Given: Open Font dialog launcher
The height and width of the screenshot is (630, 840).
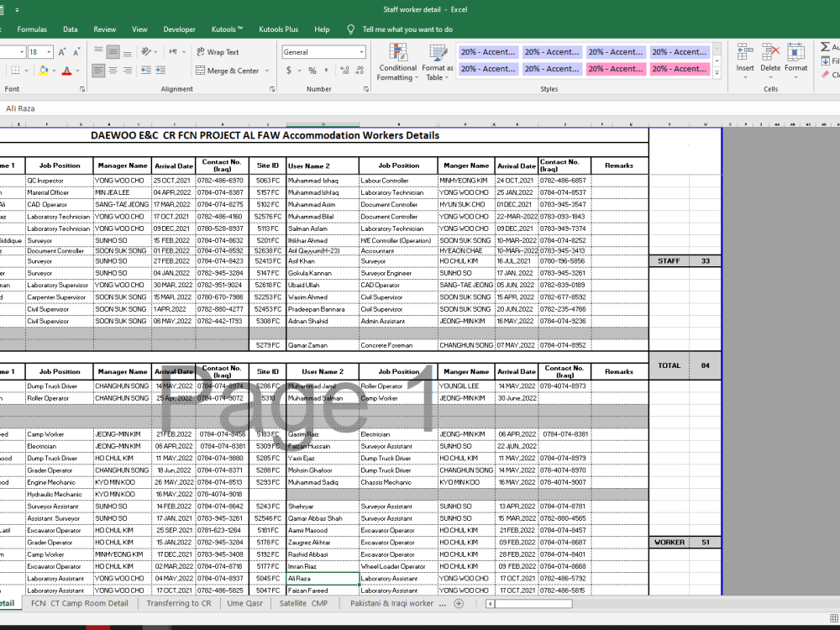Looking at the screenshot, I should pos(82,89).
